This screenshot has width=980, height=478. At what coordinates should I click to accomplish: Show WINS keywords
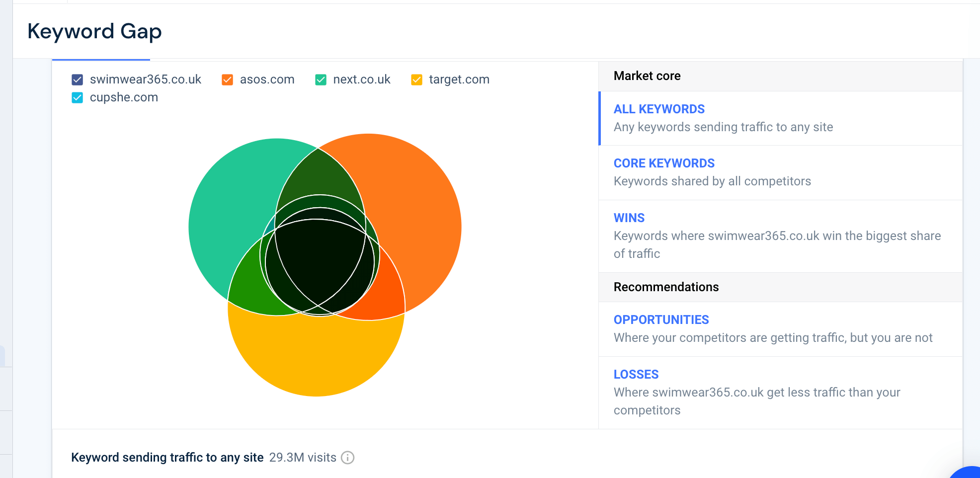(x=781, y=236)
